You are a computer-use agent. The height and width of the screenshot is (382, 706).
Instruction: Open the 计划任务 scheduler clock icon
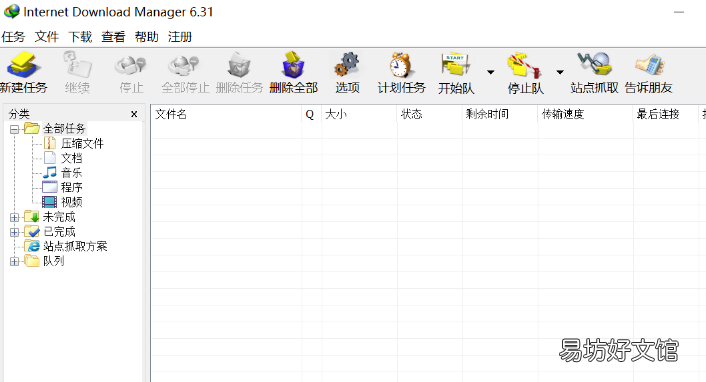pos(401,65)
